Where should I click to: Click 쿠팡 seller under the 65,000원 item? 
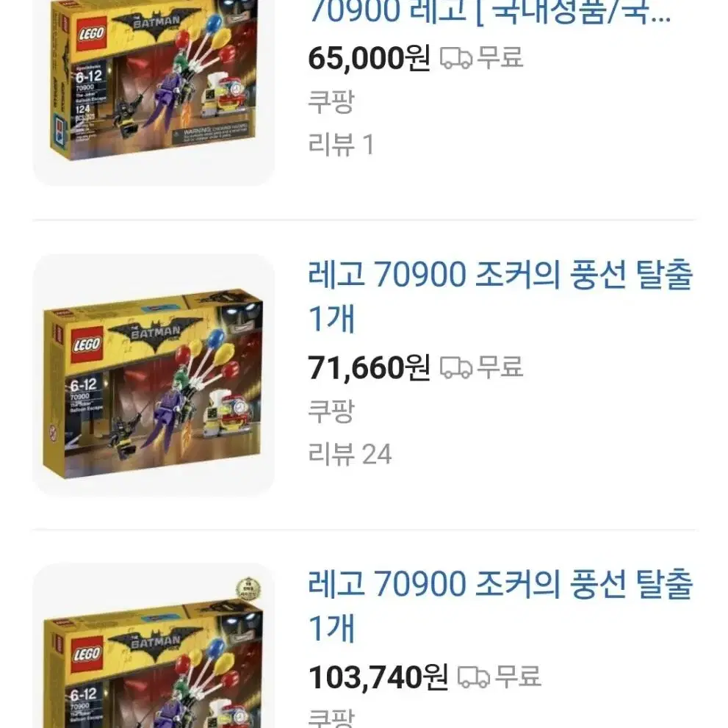(331, 101)
